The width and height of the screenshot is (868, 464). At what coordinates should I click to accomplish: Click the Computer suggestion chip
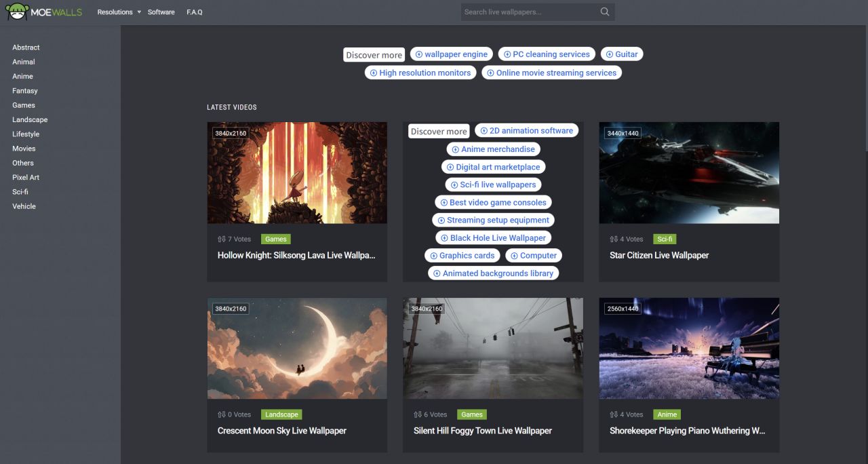[x=534, y=256]
